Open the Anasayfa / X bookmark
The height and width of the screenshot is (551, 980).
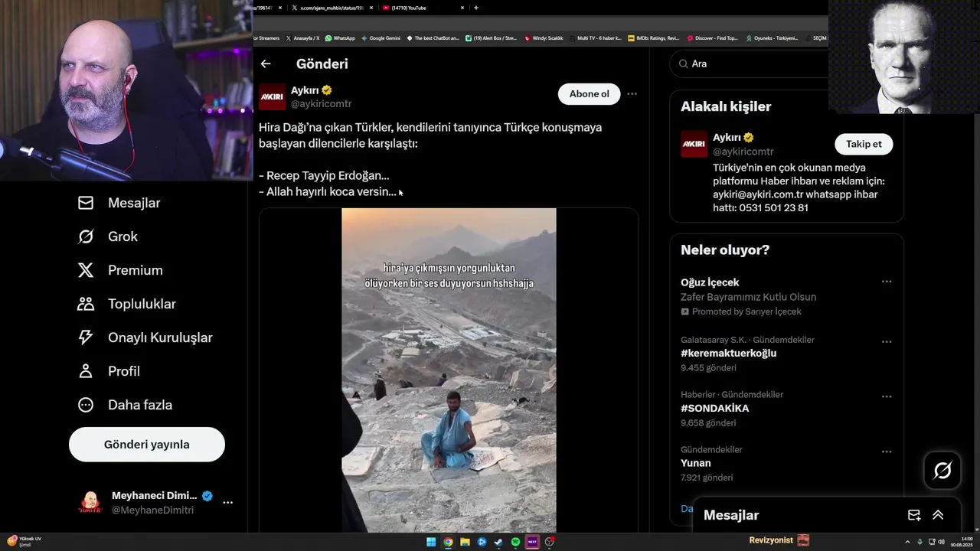[x=302, y=37]
